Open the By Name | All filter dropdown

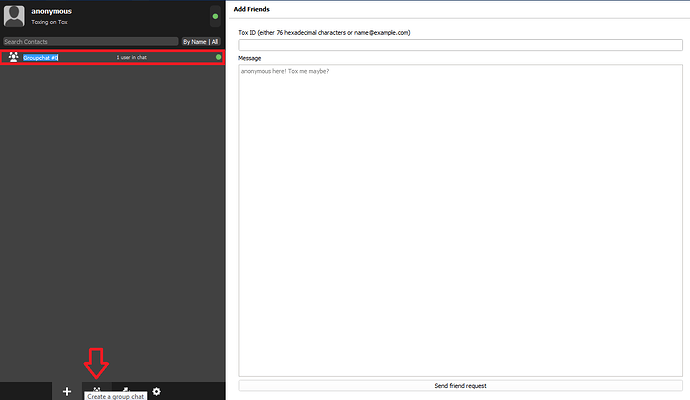click(x=200, y=42)
